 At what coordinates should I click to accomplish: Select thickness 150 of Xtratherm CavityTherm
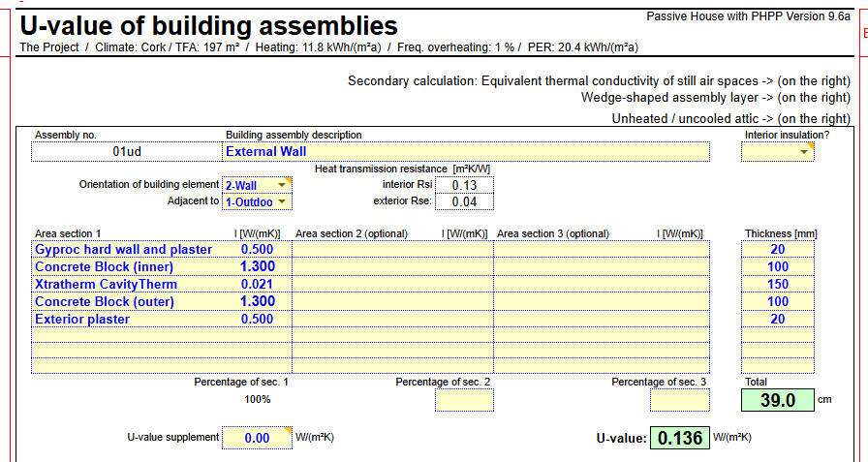(x=778, y=285)
